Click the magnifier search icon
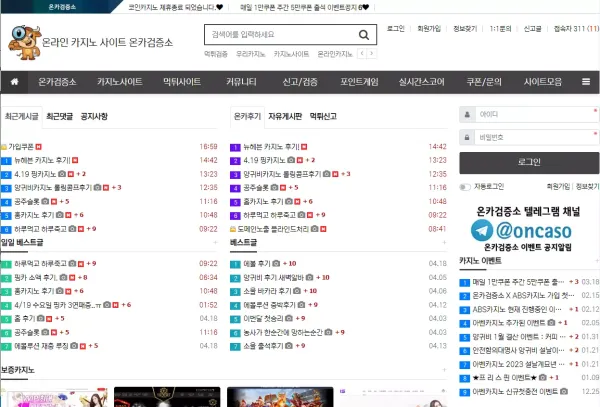Screen dimensions: 600x407 364,35
